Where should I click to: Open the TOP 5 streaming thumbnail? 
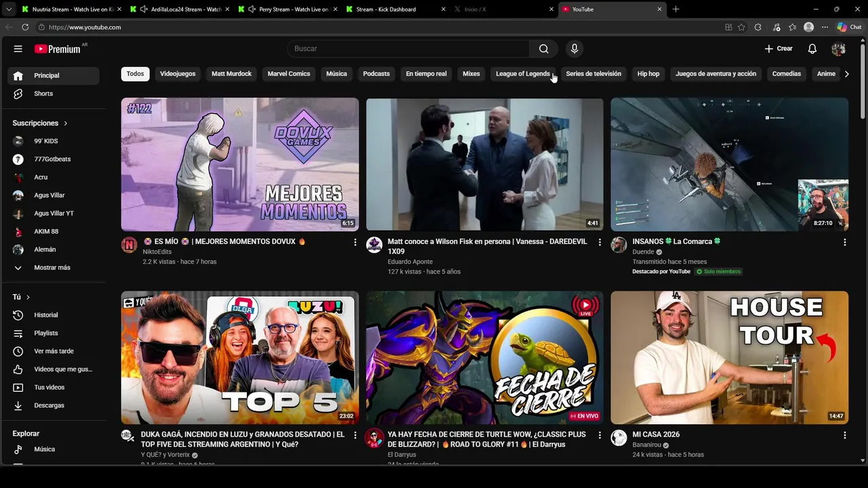pos(240,358)
